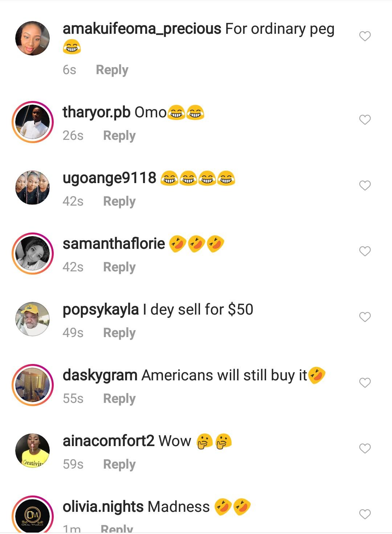
Task: Like ainacomfort2's Wow comment
Action: 365,449
